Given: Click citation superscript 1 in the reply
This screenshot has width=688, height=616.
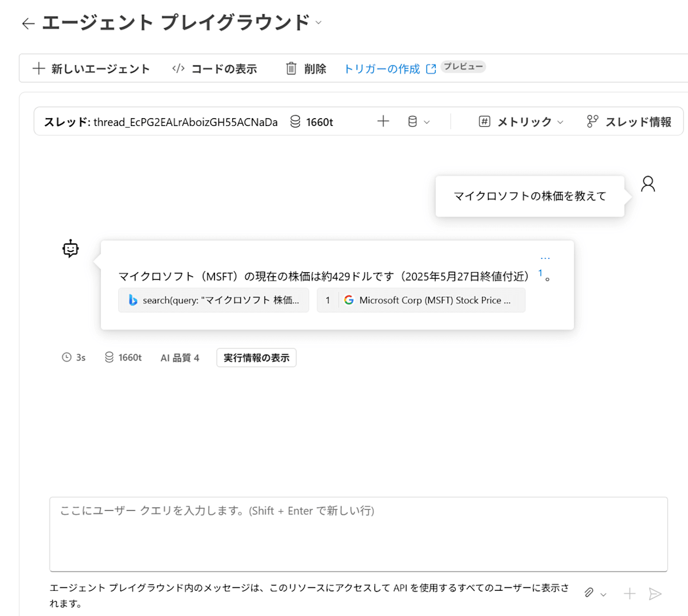Looking at the screenshot, I should [x=540, y=273].
